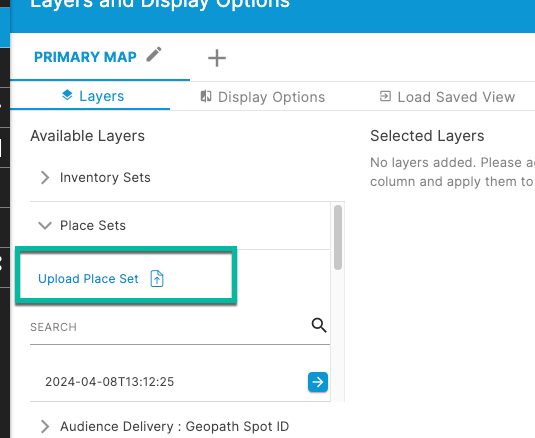The width and height of the screenshot is (535, 438).
Task: Click the Layers stack icon
Action: click(x=67, y=95)
